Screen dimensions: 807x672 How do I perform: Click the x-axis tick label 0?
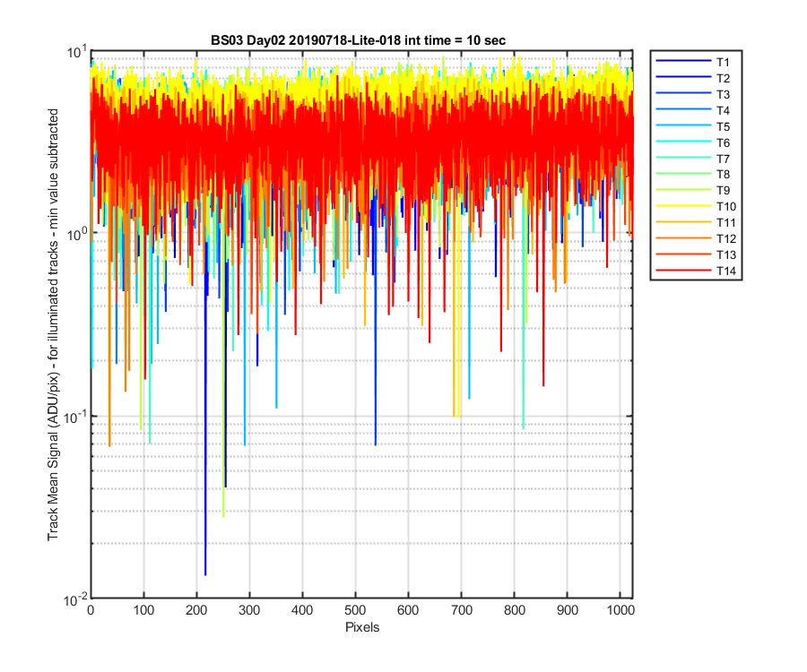[91, 610]
